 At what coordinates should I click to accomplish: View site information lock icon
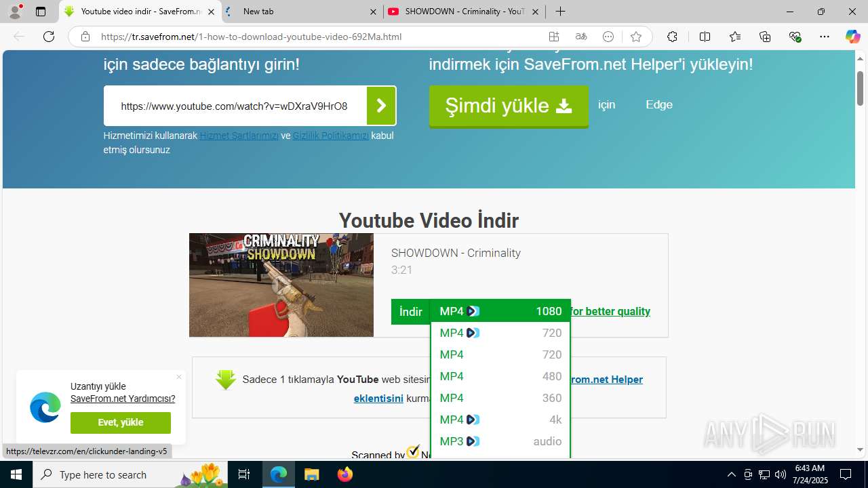pos(85,37)
